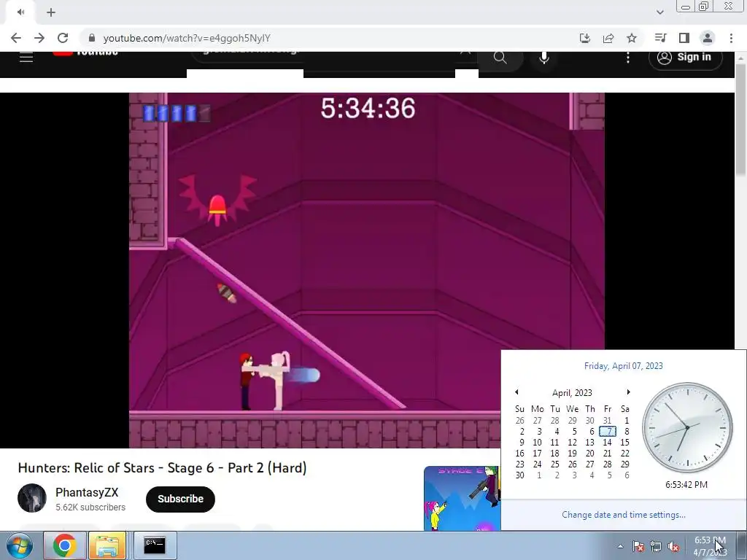Open YouTube hamburger guide menu
This screenshot has width=747, height=560.
[x=26, y=58]
